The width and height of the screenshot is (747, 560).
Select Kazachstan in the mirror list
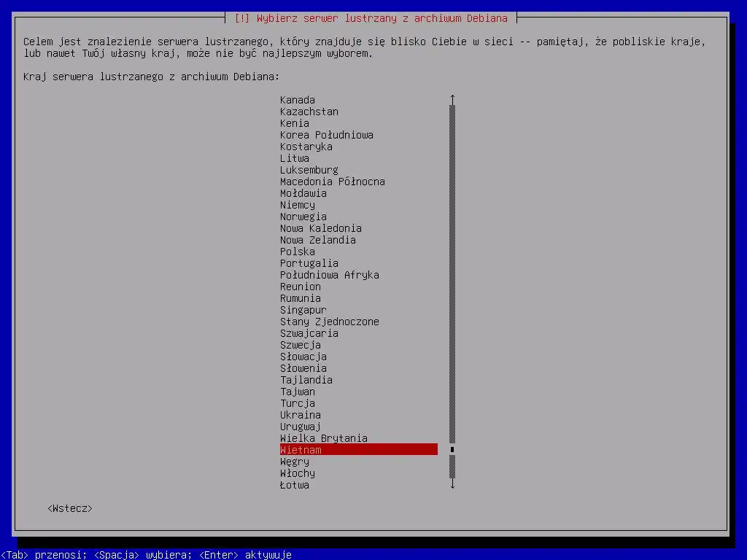tap(359, 112)
